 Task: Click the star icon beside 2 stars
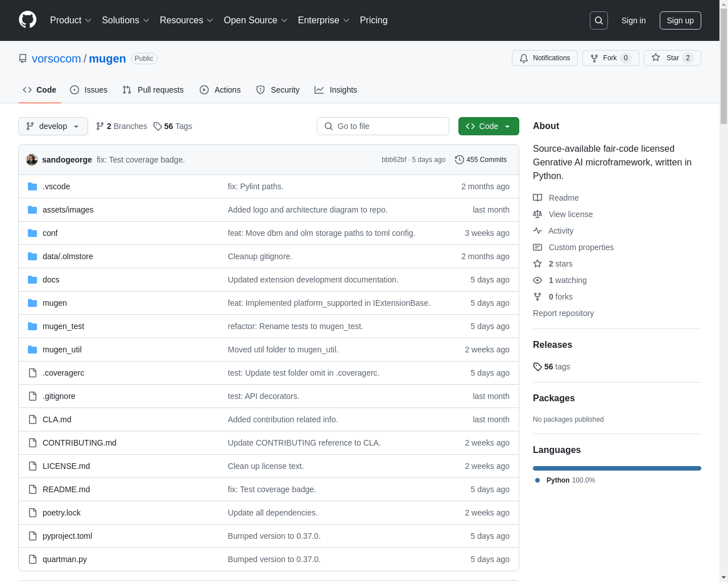pyautogui.click(x=537, y=264)
